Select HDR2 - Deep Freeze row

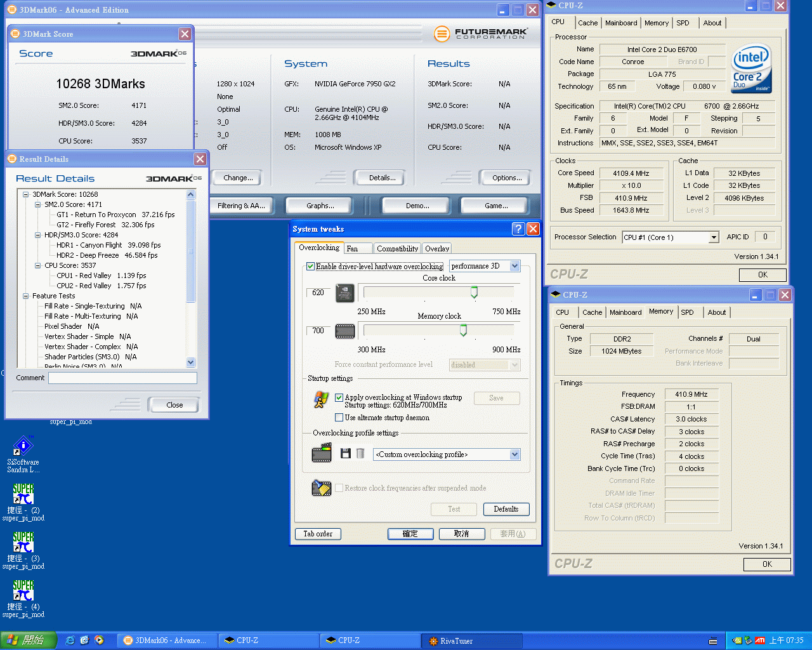coord(107,255)
